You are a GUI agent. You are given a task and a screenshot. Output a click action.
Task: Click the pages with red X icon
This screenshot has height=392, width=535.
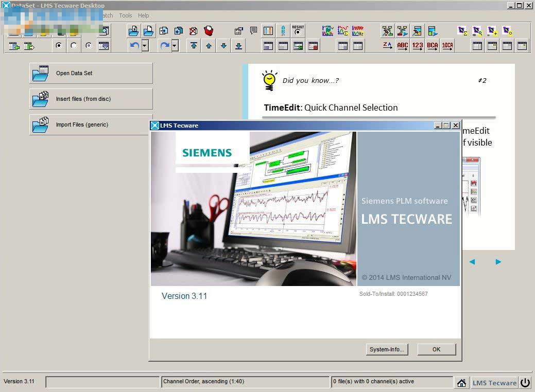(x=194, y=31)
